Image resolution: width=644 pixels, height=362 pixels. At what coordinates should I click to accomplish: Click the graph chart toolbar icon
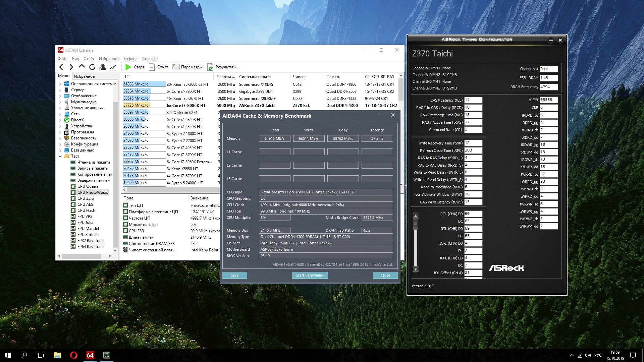click(113, 67)
